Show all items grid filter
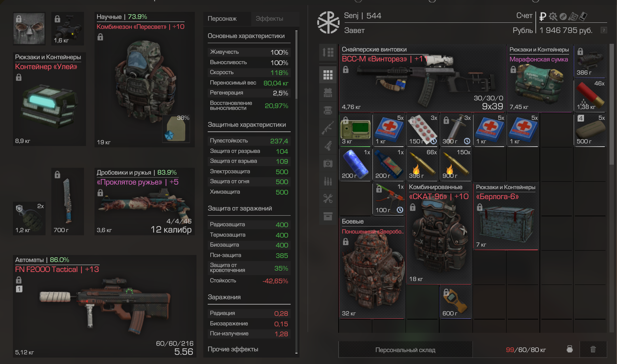 (x=328, y=75)
